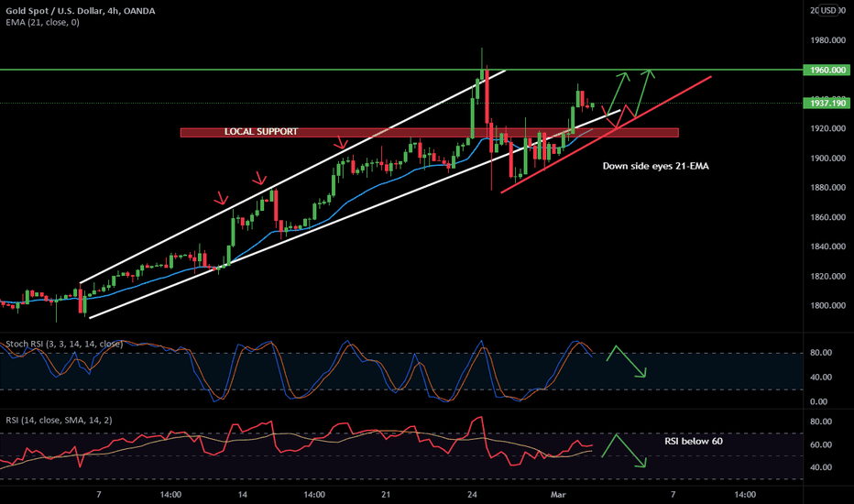This screenshot has width=854, height=504.
Task: Click the 'Down side eyes 21-EMA' annotation
Action: (x=656, y=166)
